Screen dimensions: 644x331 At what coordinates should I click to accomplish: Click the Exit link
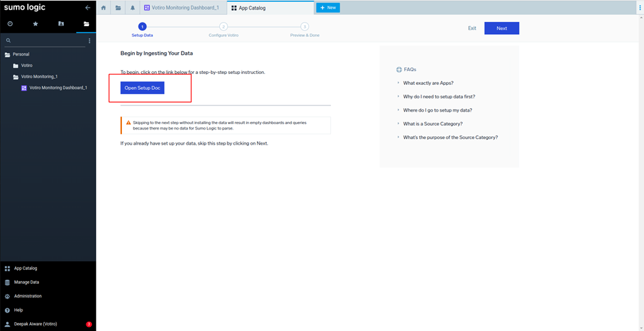tap(472, 28)
